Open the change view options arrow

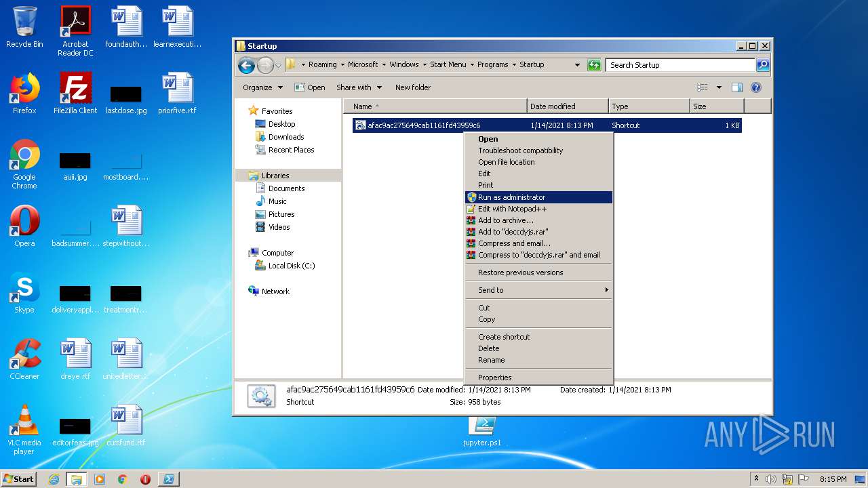pyautogui.click(x=719, y=87)
